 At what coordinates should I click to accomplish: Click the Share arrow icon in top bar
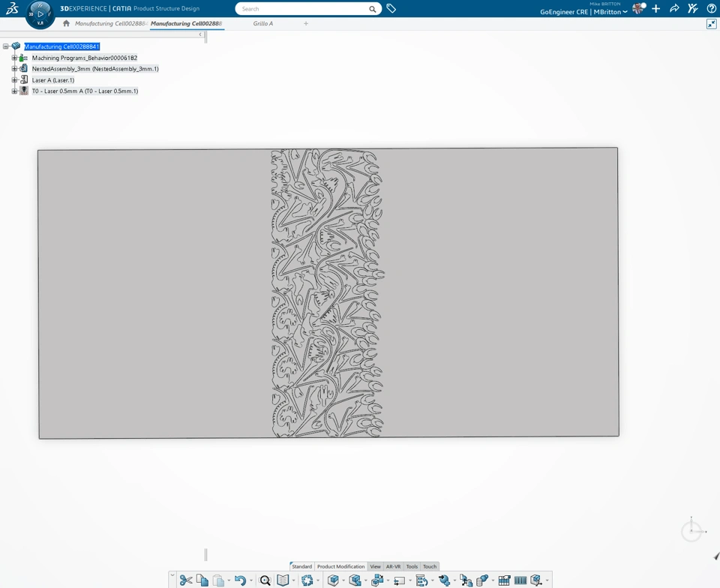674,8
